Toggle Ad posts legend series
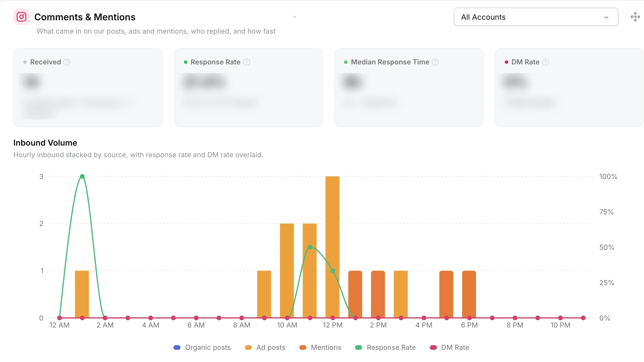 point(265,347)
